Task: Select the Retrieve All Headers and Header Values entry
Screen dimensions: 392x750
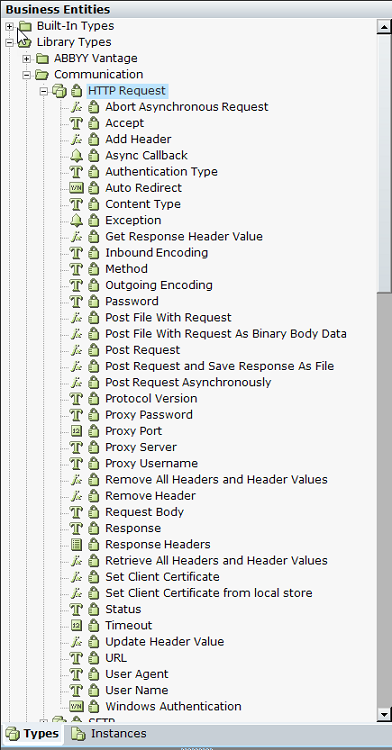Action: (x=216, y=561)
